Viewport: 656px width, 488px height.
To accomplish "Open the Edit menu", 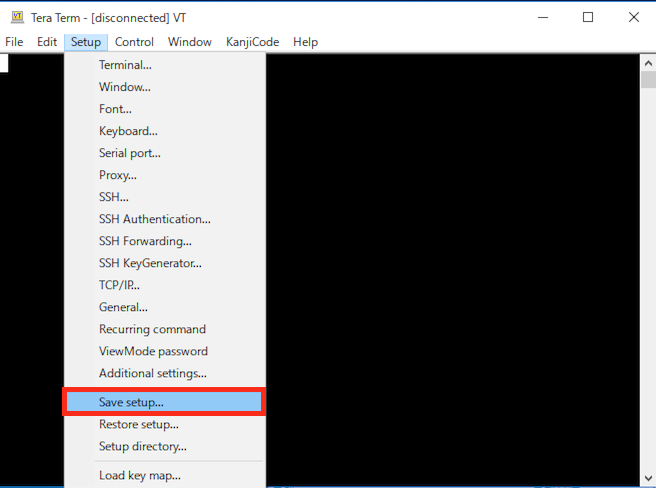I will point(47,42).
